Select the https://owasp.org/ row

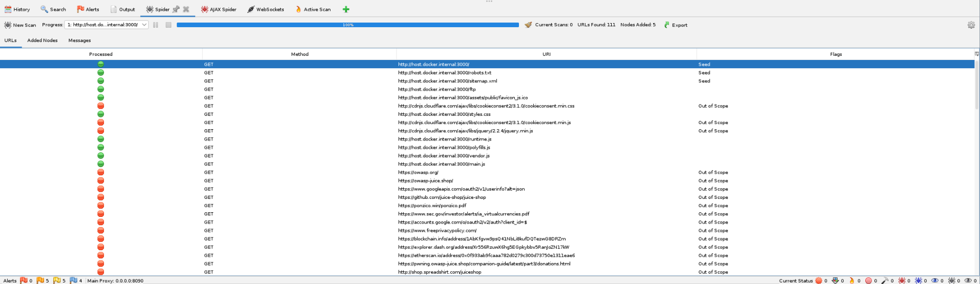tap(487, 172)
